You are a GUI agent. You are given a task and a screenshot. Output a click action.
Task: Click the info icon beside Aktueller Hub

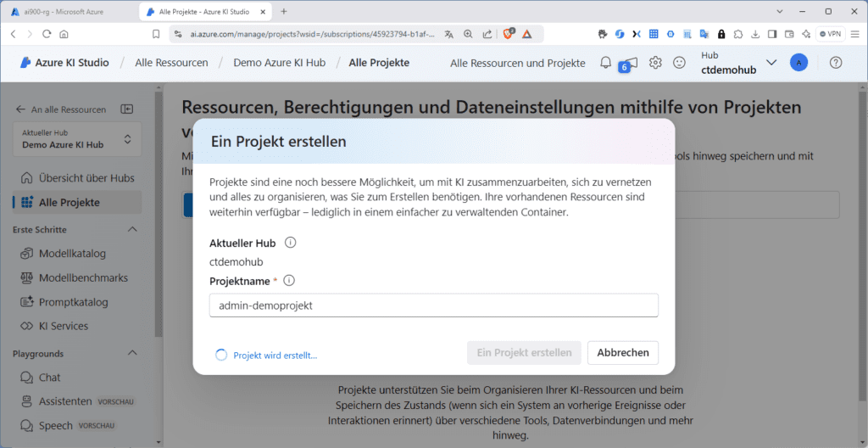click(290, 243)
